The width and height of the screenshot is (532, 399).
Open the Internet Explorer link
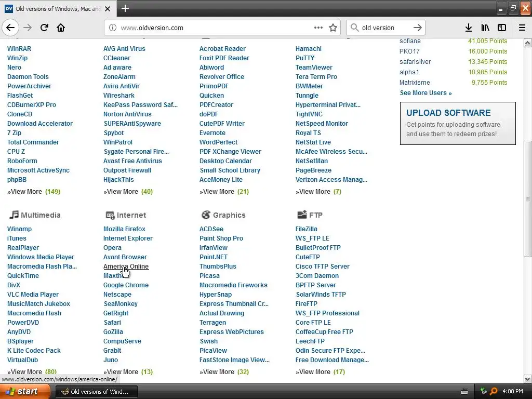(128, 238)
